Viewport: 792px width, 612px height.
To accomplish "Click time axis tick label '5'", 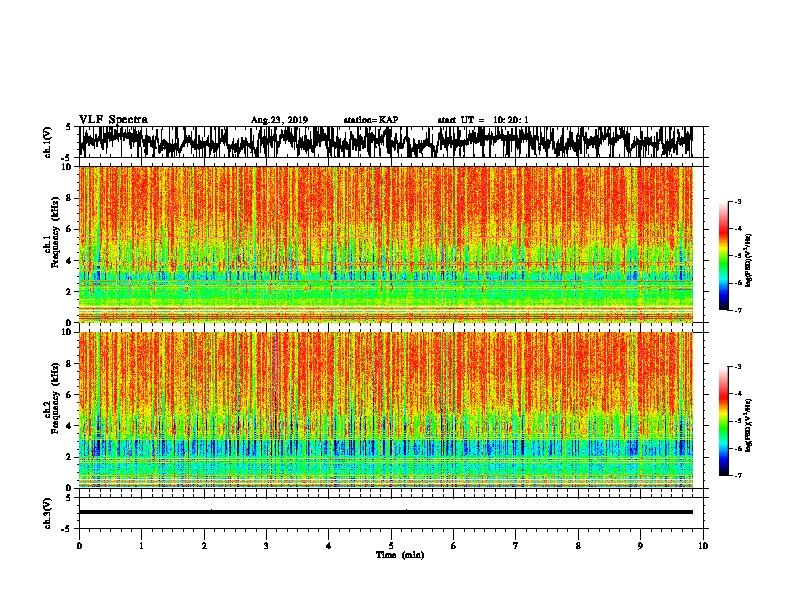I will (391, 546).
